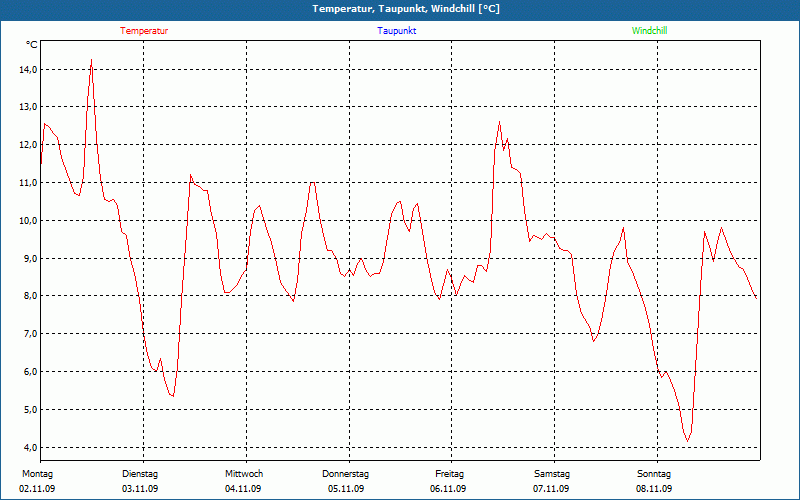This screenshot has height=500, width=800.
Task: Click the date 07.11.09
Action: point(551,489)
